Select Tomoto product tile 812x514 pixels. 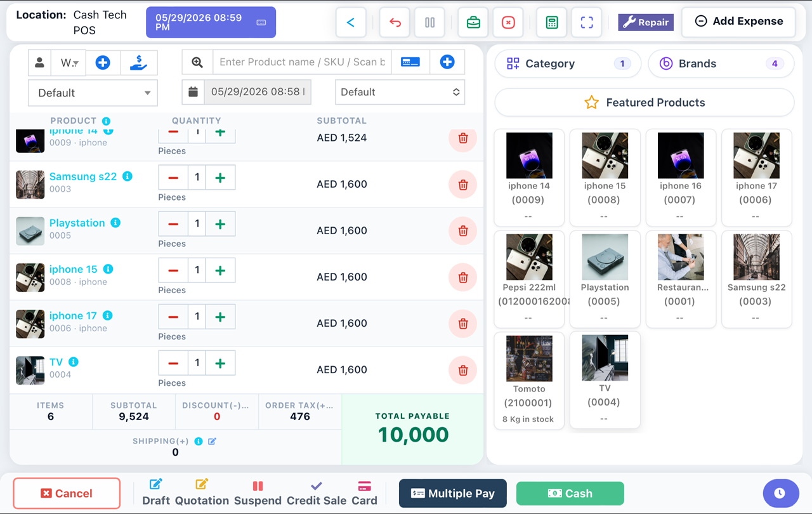point(529,380)
